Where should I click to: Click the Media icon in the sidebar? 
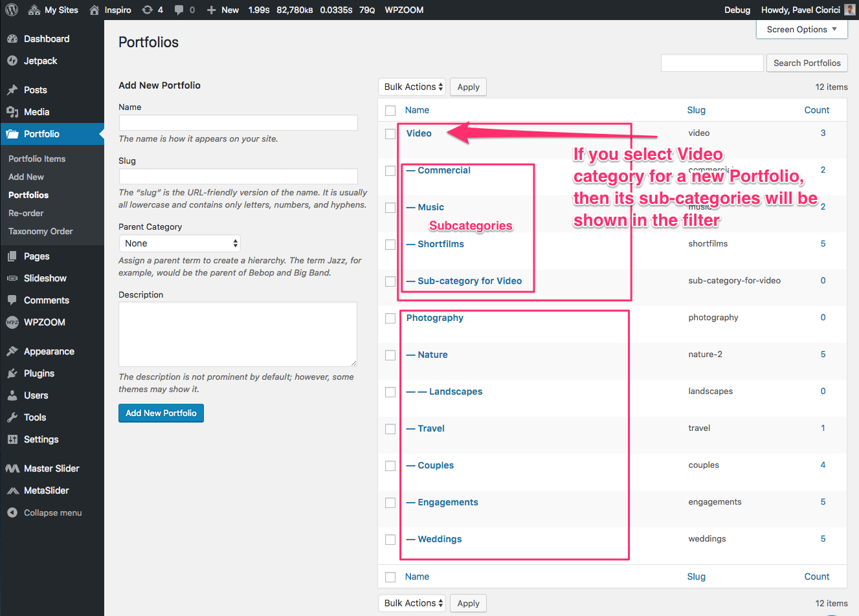[x=12, y=112]
